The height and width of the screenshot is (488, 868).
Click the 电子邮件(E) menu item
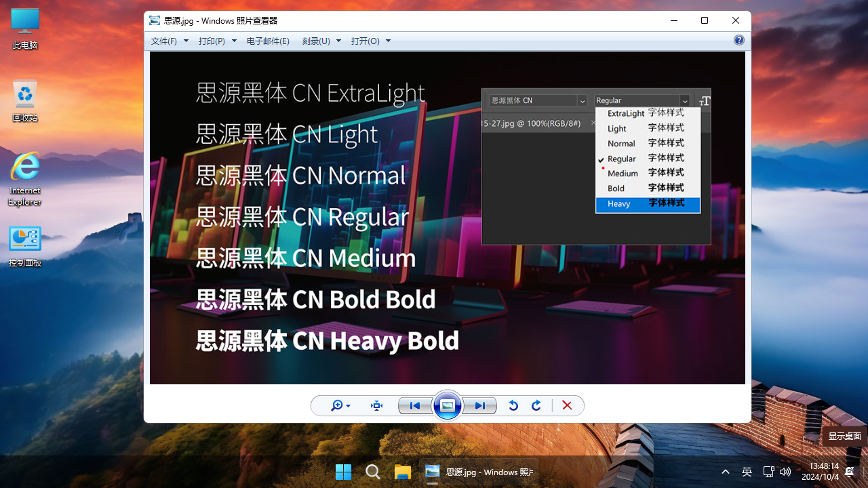(268, 41)
